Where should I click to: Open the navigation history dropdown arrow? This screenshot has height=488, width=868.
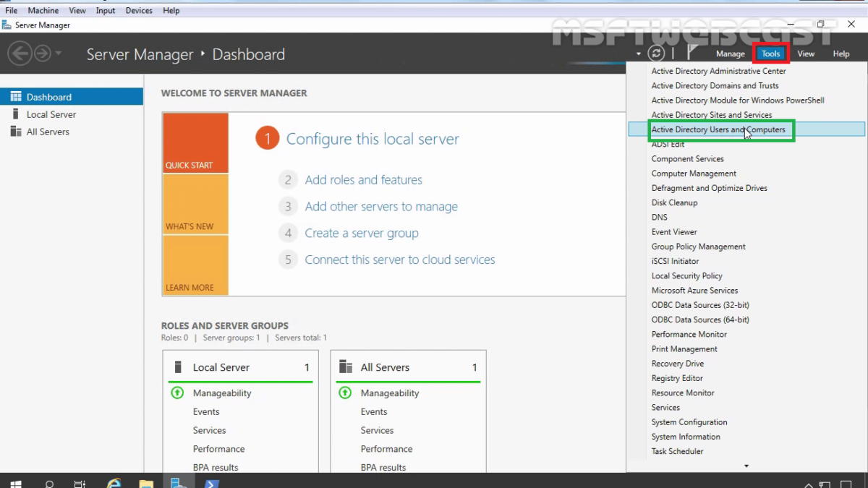[x=59, y=53]
